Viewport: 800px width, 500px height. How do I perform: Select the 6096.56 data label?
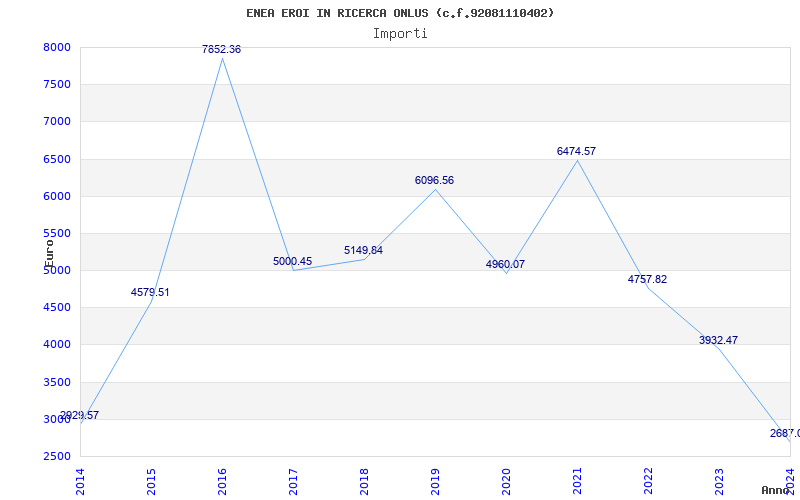click(434, 180)
